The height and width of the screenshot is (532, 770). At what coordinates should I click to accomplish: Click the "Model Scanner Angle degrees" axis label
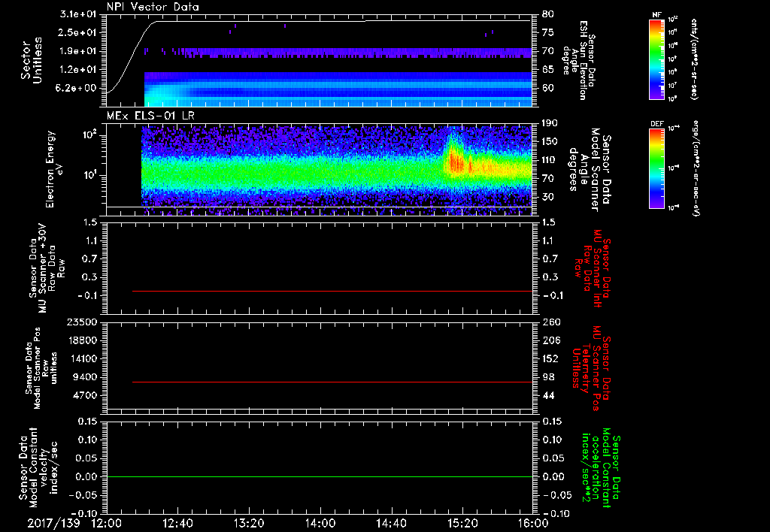[590, 170]
